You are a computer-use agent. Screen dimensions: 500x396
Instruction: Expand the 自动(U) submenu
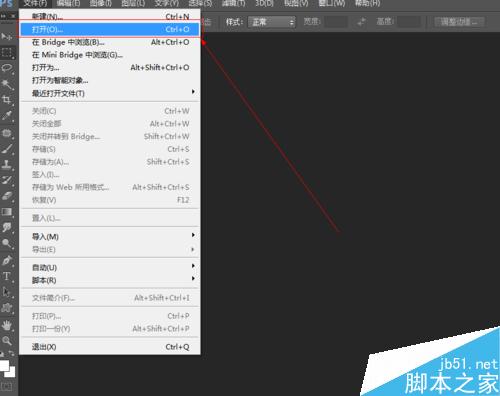pos(110,267)
